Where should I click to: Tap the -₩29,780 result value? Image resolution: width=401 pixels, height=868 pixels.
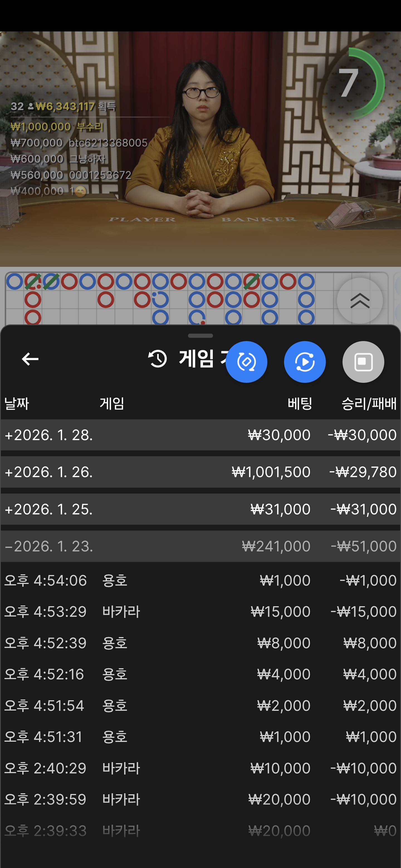(363, 472)
